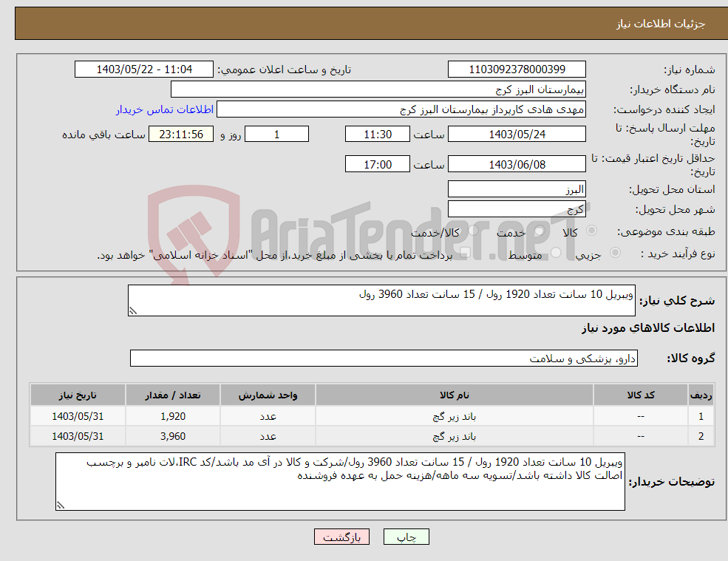Click the buyer notes textarea
Screen dimensions: 728x561
click(340, 482)
